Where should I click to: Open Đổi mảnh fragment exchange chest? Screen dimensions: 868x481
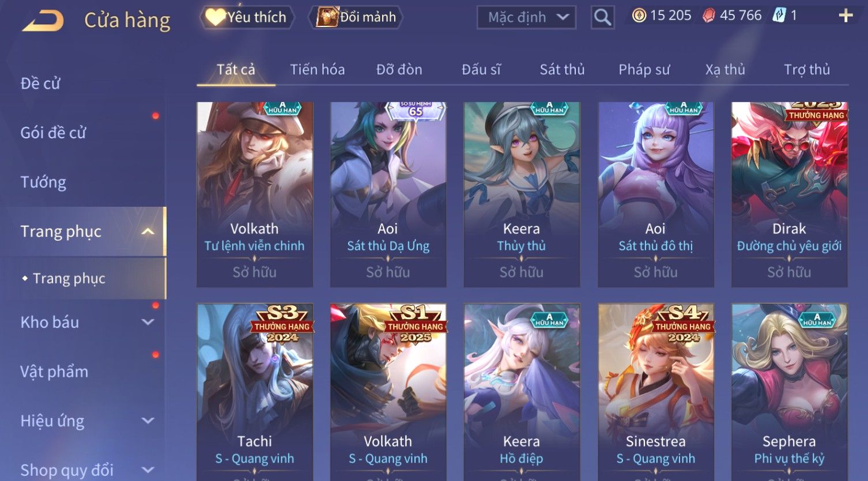[356, 17]
